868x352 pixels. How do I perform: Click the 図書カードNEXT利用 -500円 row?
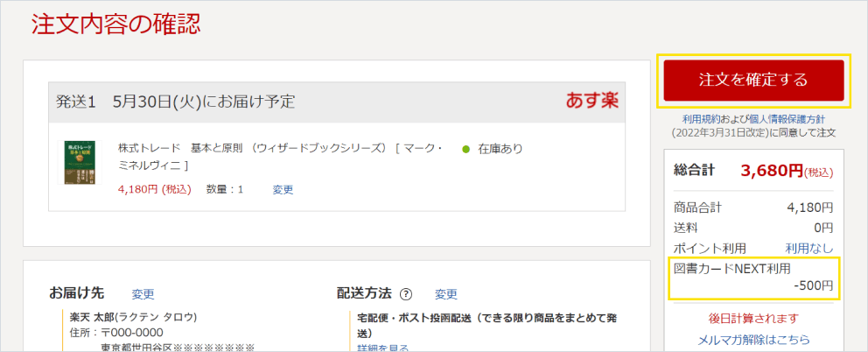tap(753, 277)
